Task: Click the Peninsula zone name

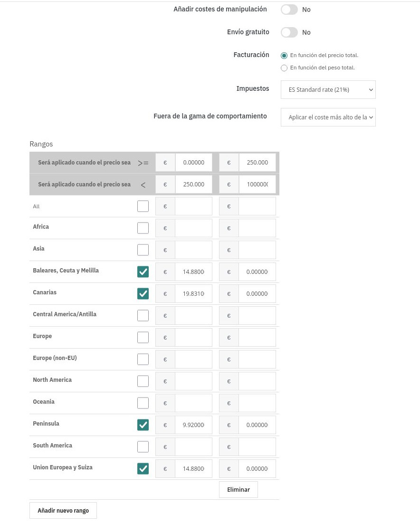Action: pyautogui.click(x=46, y=424)
